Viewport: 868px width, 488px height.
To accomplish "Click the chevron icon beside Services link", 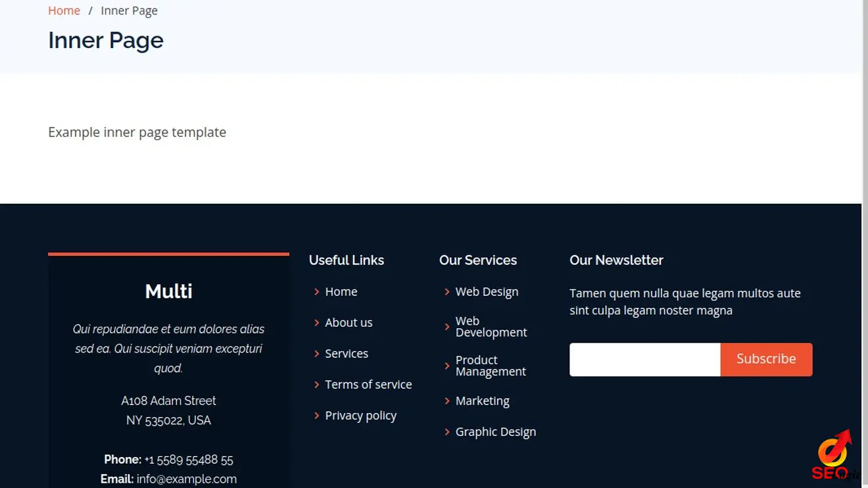I will (x=316, y=354).
